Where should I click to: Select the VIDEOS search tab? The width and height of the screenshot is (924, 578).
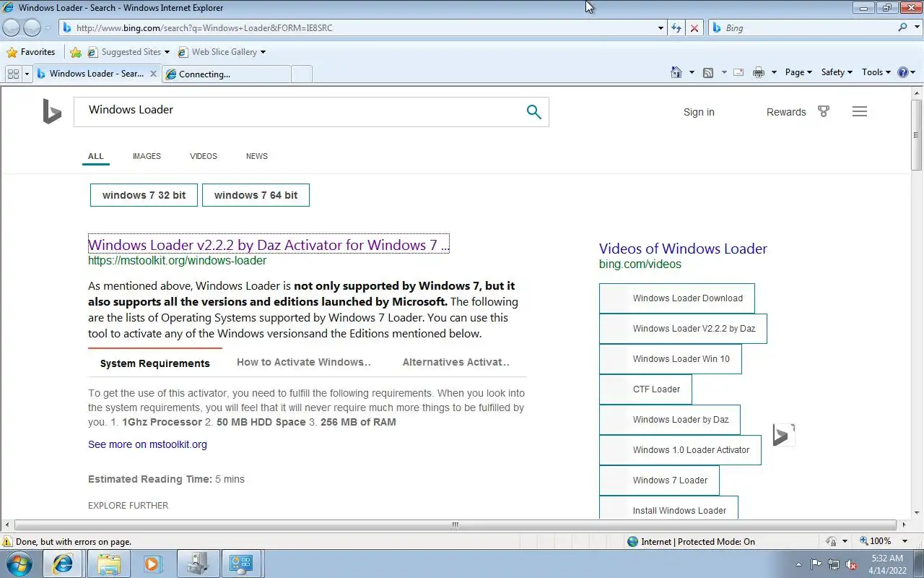pos(204,156)
